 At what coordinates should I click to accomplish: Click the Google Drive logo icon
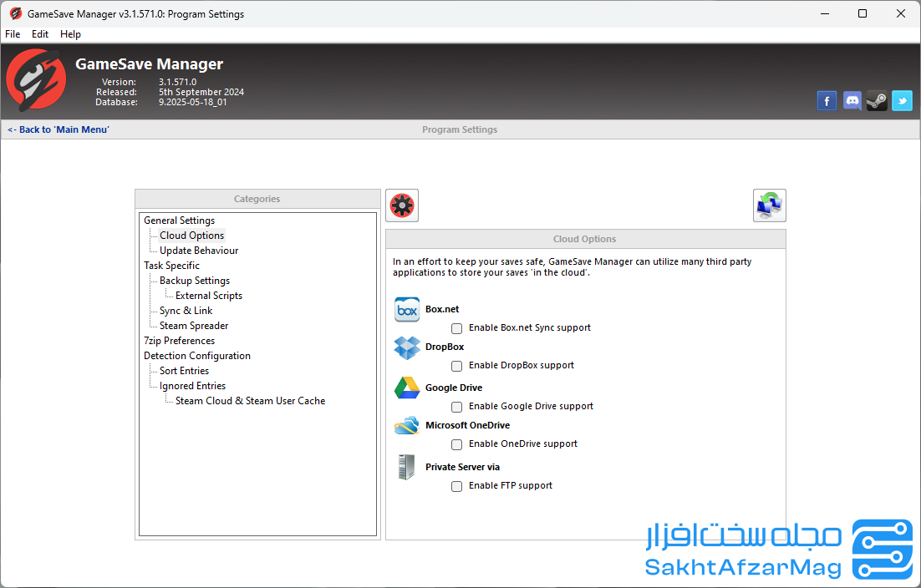coord(407,388)
